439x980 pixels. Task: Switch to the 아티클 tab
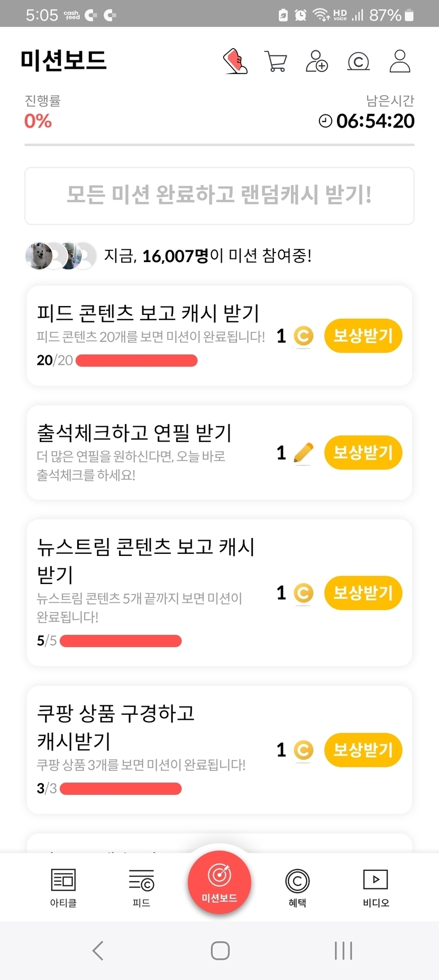[x=63, y=888]
